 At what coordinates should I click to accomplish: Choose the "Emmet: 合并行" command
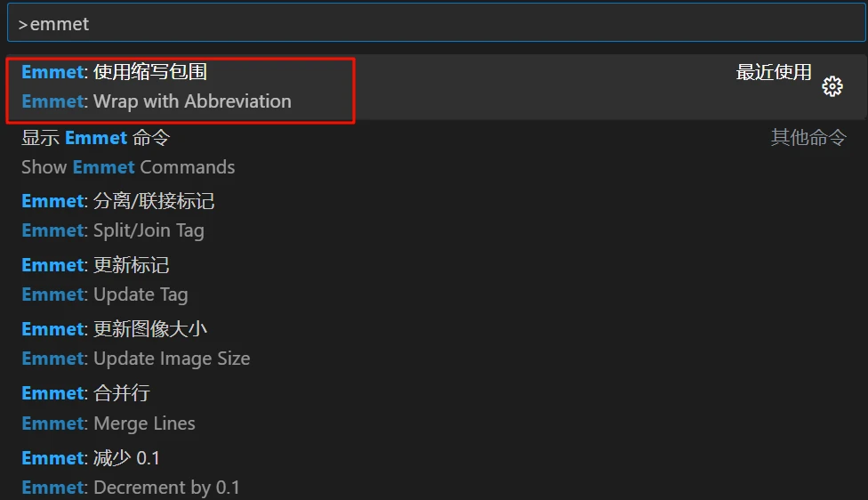86,393
